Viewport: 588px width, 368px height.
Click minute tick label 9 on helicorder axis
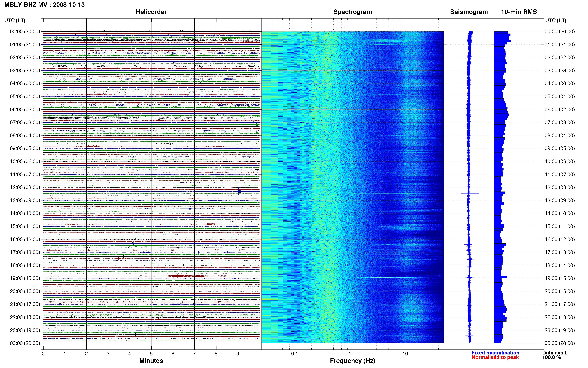pyautogui.click(x=237, y=354)
